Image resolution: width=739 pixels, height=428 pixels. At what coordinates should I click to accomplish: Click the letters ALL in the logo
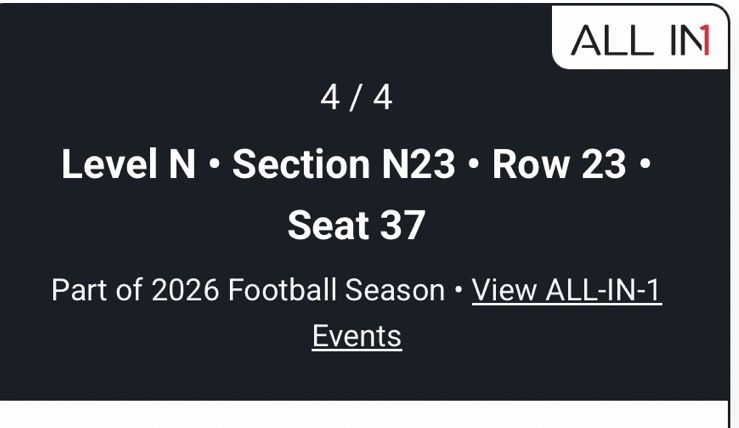[612, 40]
